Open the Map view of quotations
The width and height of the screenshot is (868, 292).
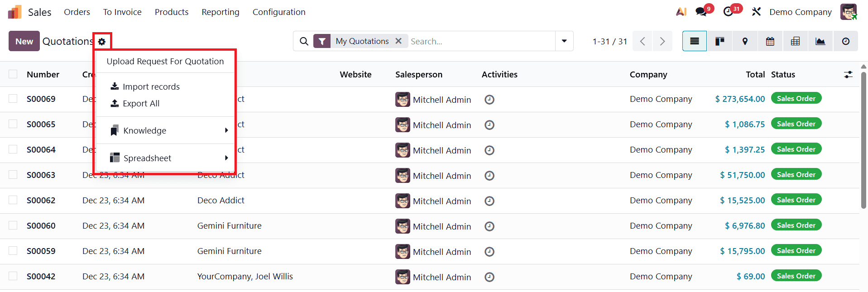pos(744,41)
